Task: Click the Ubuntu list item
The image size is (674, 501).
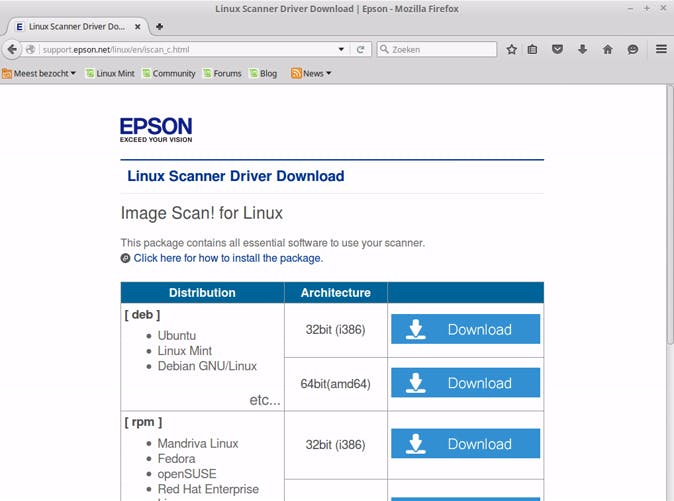Action: click(x=177, y=336)
